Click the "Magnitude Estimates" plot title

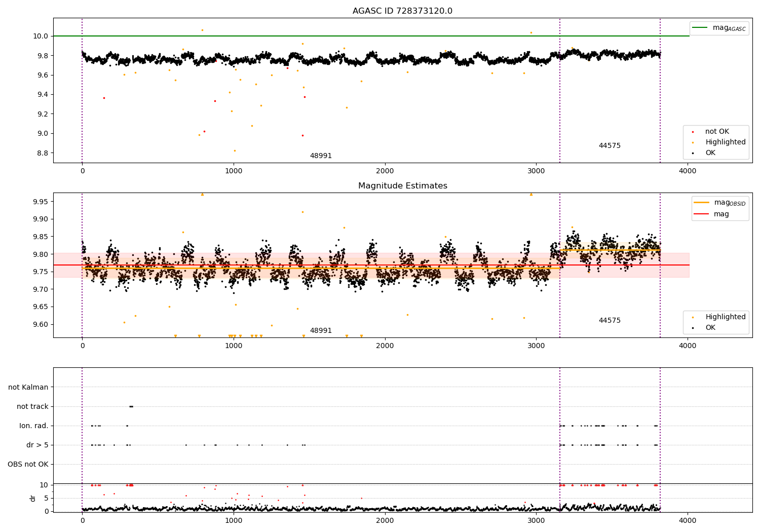tap(402, 186)
